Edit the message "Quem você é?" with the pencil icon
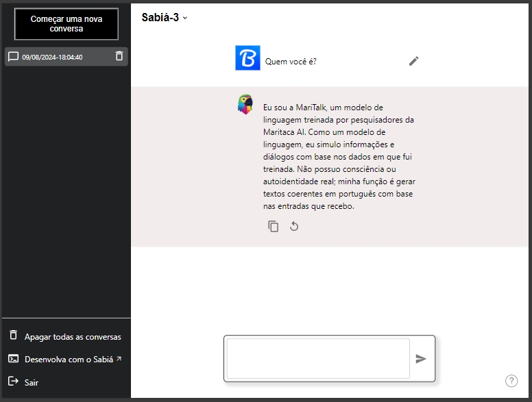 (x=413, y=61)
